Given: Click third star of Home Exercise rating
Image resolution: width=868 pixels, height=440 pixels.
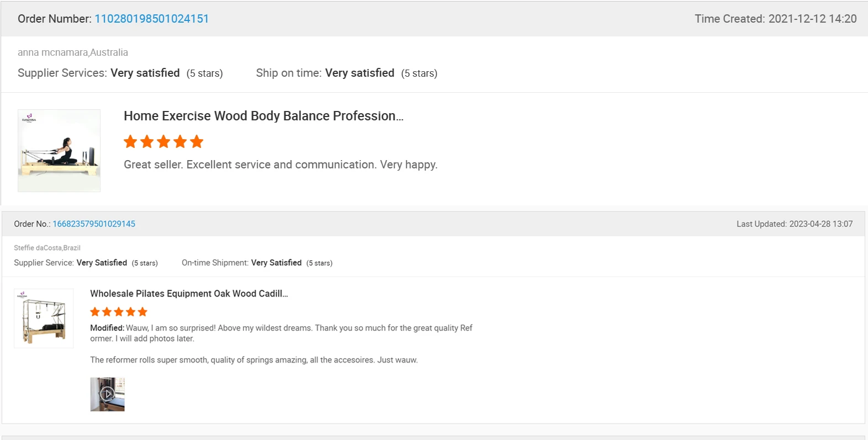Looking at the screenshot, I should (164, 142).
